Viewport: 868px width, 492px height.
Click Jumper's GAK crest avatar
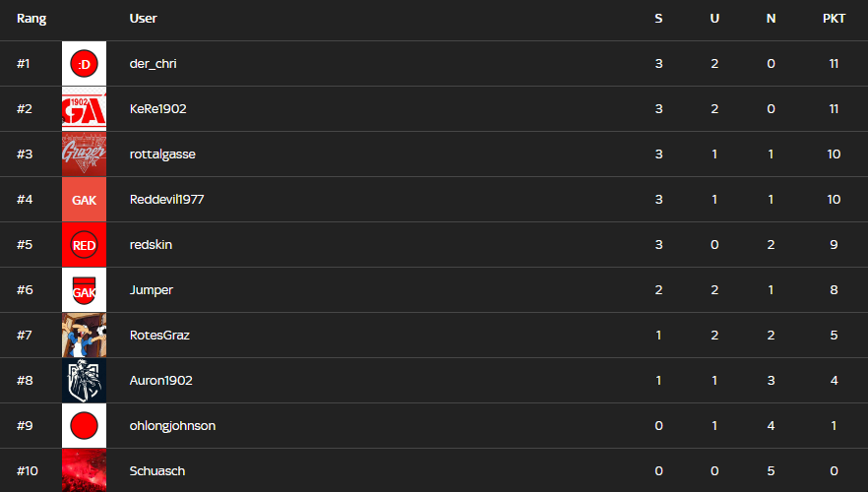84,290
